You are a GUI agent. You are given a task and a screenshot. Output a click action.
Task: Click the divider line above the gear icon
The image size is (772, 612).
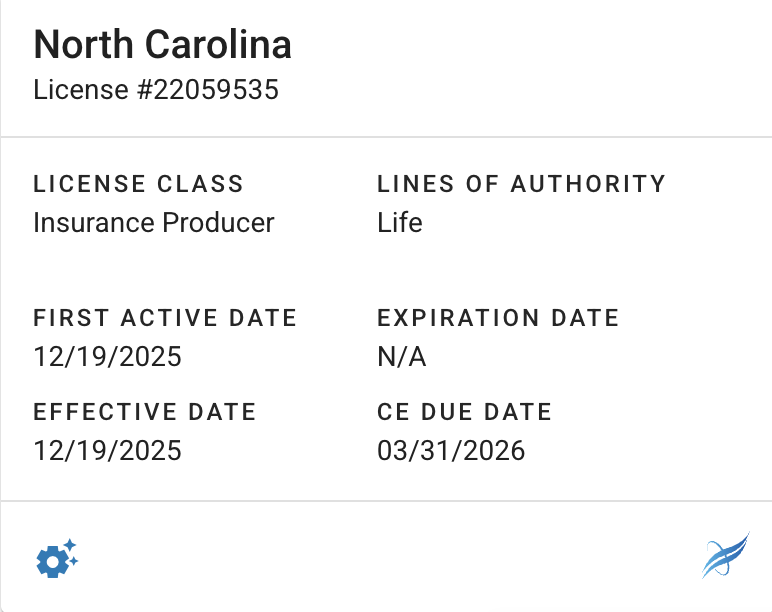click(x=386, y=501)
